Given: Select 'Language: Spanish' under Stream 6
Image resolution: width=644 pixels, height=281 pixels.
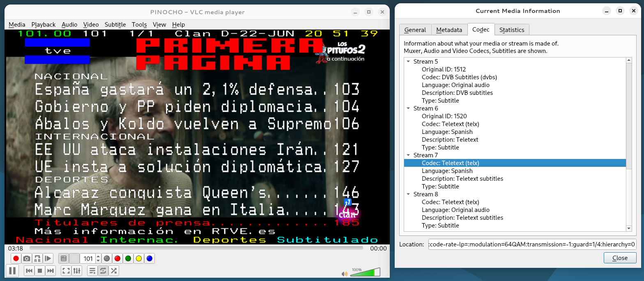Looking at the screenshot, I should tap(515, 132).
